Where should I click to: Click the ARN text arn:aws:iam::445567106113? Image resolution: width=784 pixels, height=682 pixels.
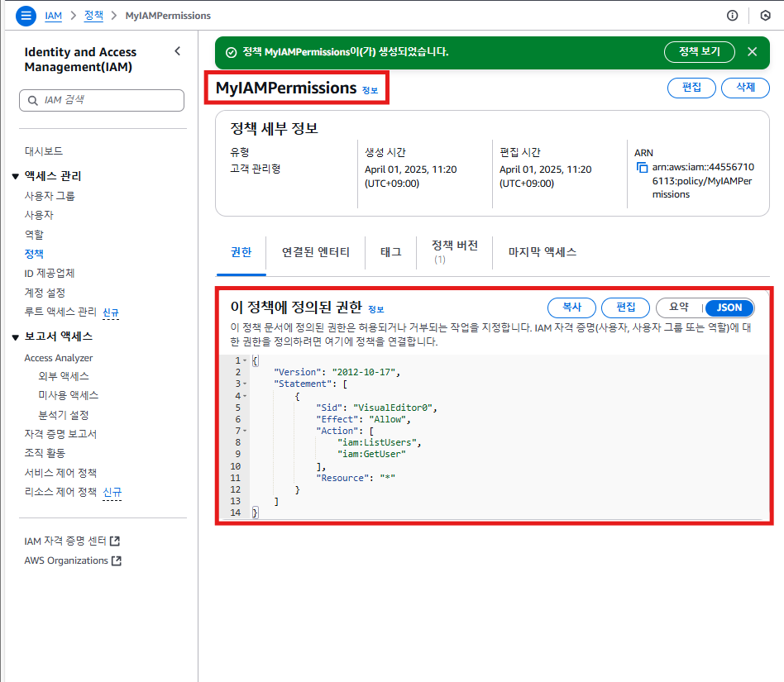pyautogui.click(x=702, y=180)
